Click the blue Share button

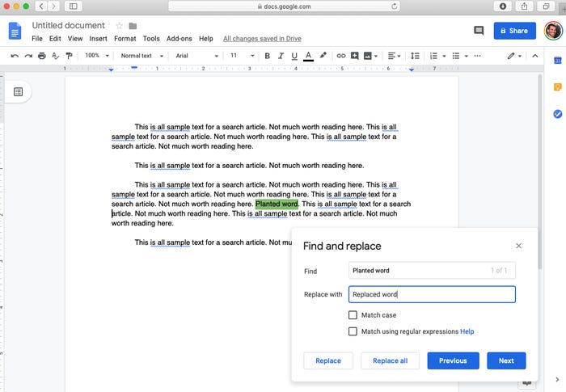[515, 31]
